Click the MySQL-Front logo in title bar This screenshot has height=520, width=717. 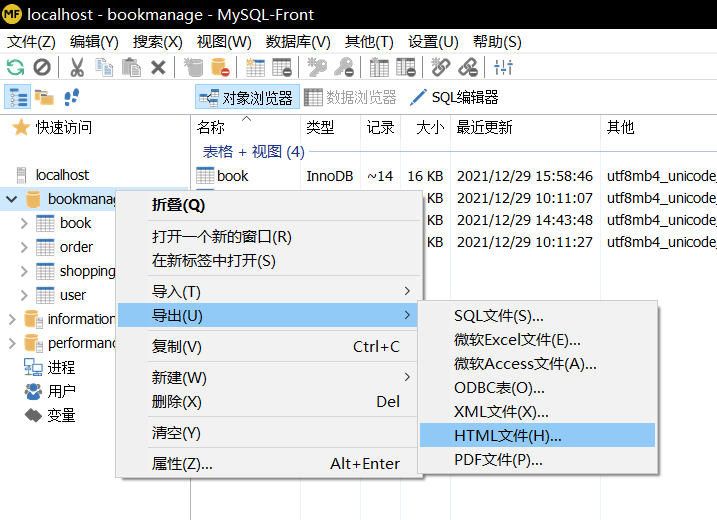12,14
